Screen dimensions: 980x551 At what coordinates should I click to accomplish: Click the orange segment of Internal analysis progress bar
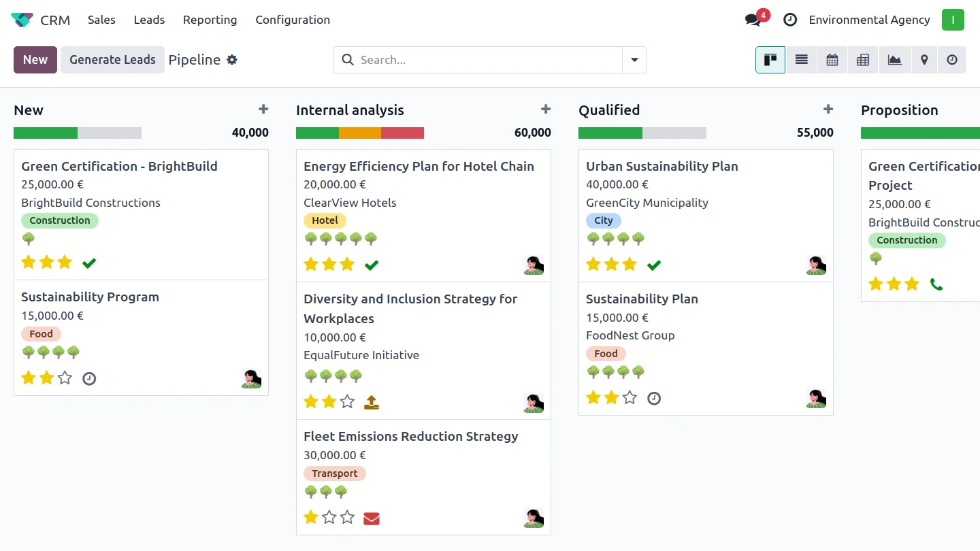[x=360, y=133]
